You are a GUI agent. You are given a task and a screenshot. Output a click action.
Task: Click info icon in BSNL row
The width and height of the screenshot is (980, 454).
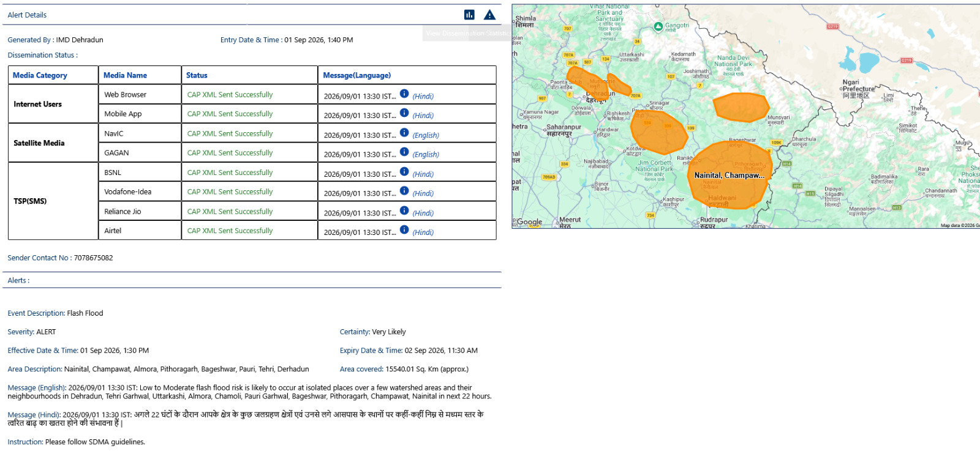click(404, 171)
